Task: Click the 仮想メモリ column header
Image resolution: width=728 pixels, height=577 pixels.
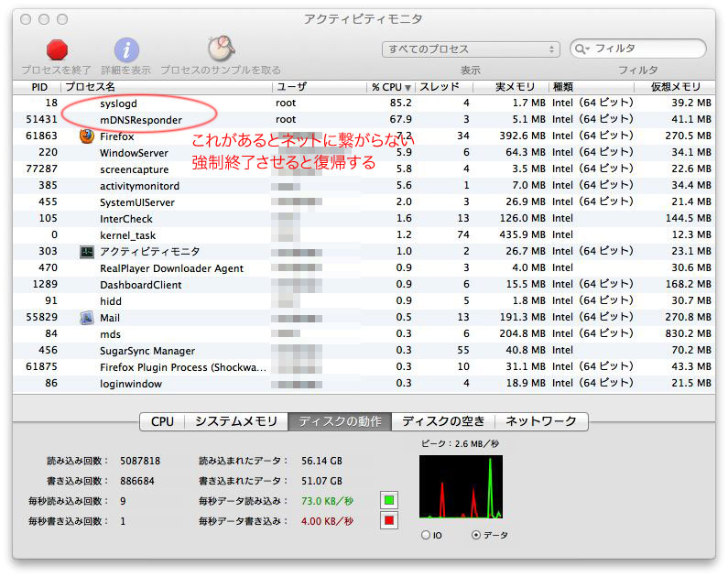Action: [x=675, y=87]
